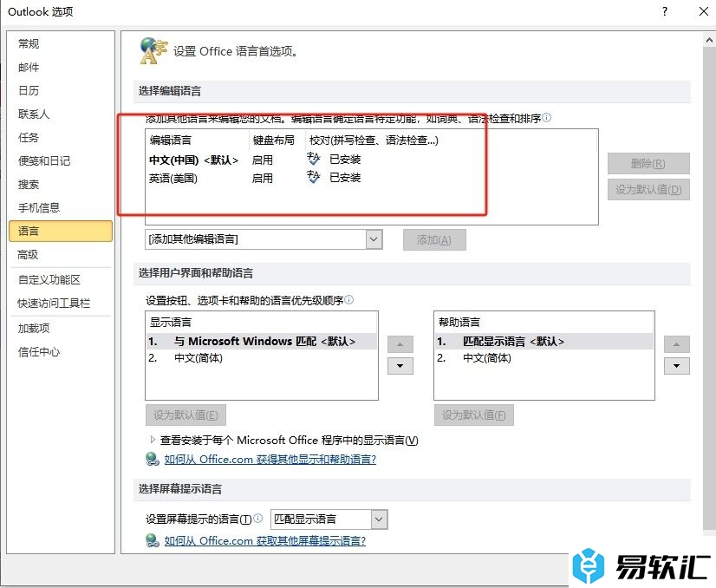Open link 如何从 Office.com 获得其他显示和帮助语言
Viewport: 716px width, 588px height.
pos(270,460)
